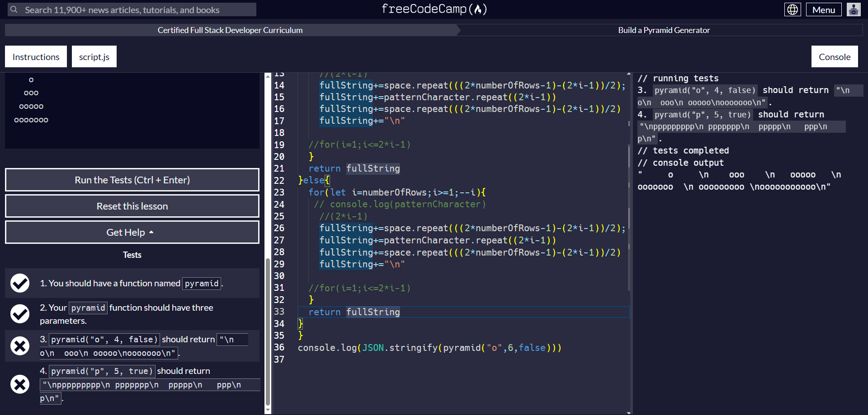The height and width of the screenshot is (415, 868).
Task: Click patternCharacter.repeat code on line 27
Action: tap(438, 240)
